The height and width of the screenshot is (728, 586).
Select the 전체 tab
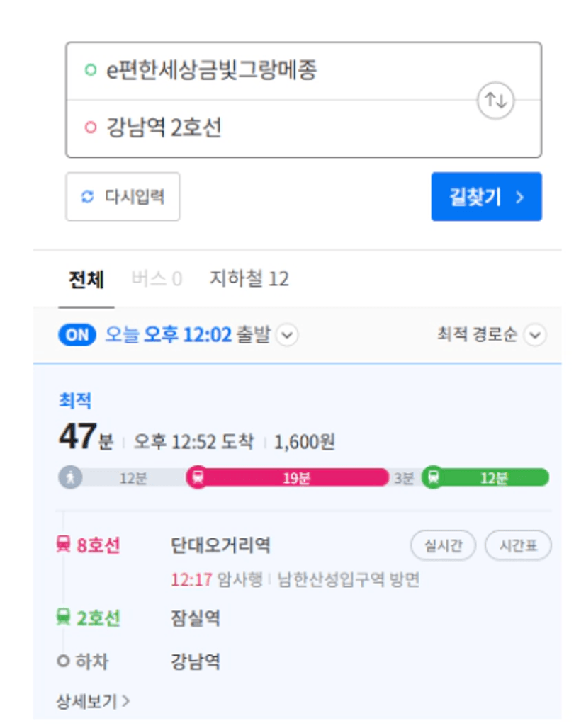[86, 279]
